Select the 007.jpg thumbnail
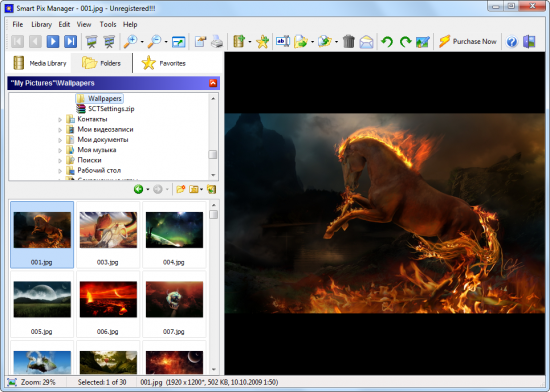550x392 pixels. tap(174, 304)
